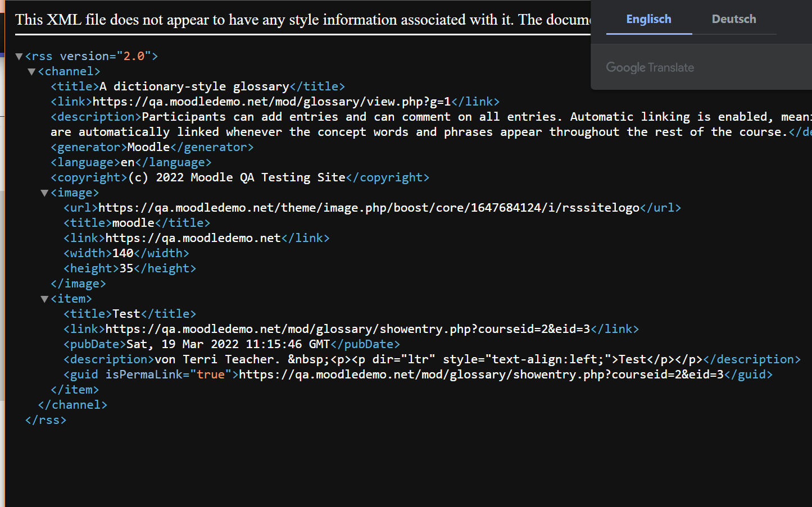
Task: Click the isPermaLink="true" attribute
Action: point(168,374)
